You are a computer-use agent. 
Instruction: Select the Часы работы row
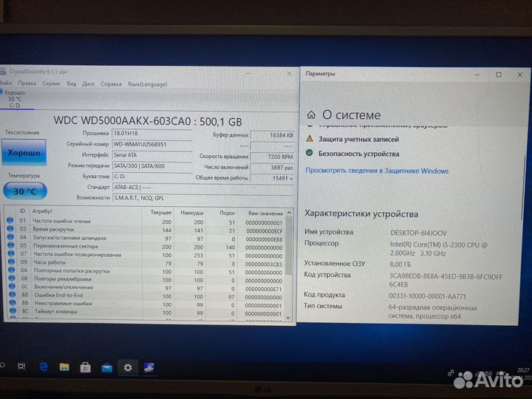coord(146,263)
